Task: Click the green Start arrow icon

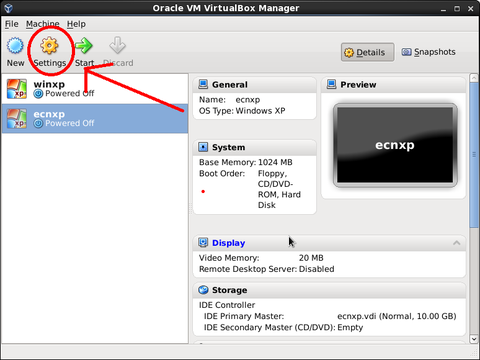Action: point(84,45)
